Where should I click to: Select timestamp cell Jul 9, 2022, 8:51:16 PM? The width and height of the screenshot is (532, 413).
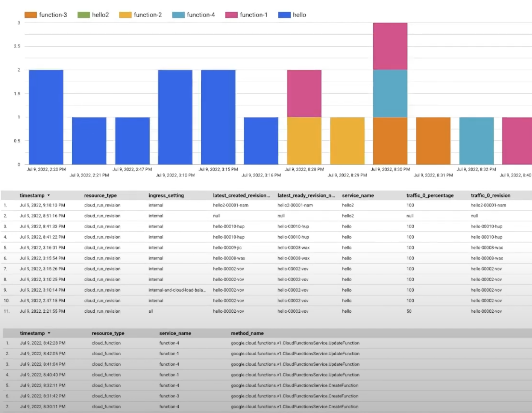pos(42,216)
